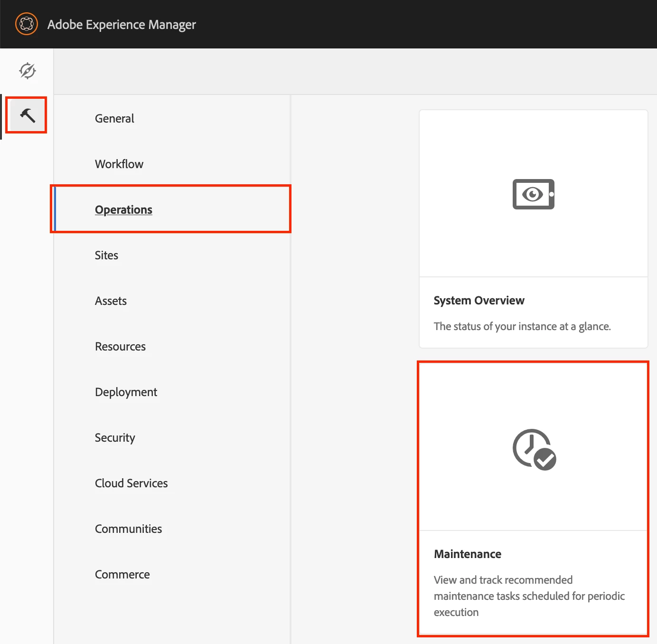Go to the Deployment category
The height and width of the screenshot is (644, 657).
click(x=126, y=392)
